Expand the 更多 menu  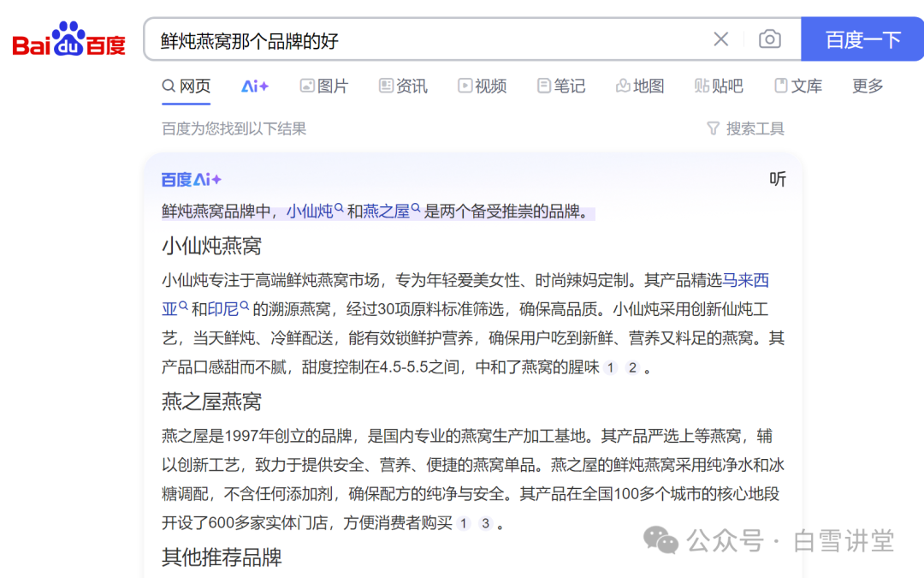868,86
